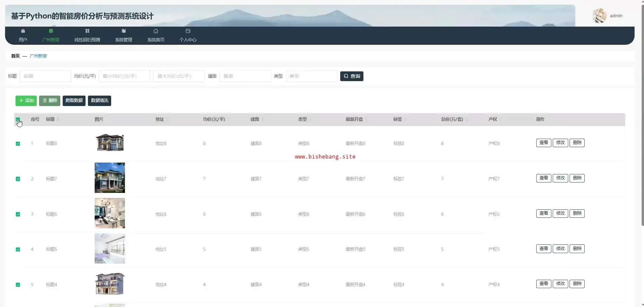Sort by the 产权 column sort arrows
The height and width of the screenshot is (307, 644).
(501, 120)
